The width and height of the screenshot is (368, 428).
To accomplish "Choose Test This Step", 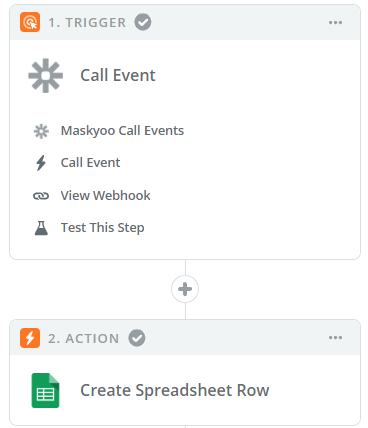I will (x=103, y=228).
